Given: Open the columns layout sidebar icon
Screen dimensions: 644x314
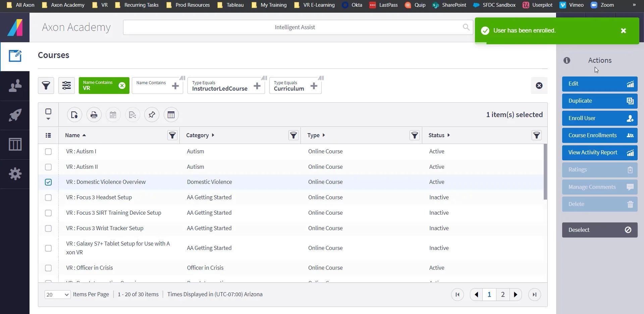Looking at the screenshot, I should 15,144.
